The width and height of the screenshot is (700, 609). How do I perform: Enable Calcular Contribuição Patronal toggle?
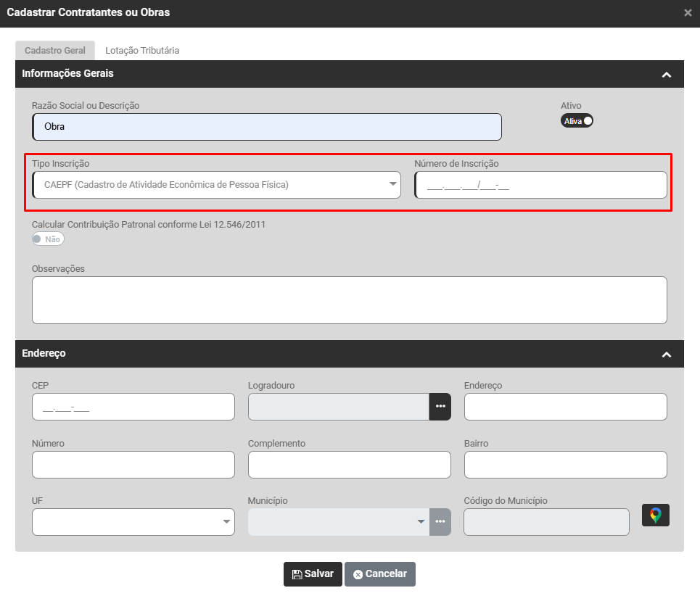pos(48,239)
